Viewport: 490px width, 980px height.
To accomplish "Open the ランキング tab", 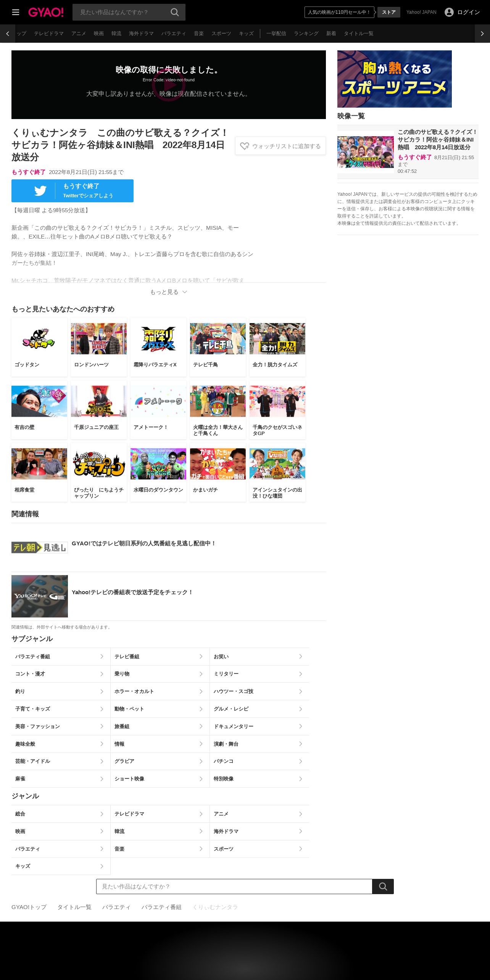I will pos(306,34).
